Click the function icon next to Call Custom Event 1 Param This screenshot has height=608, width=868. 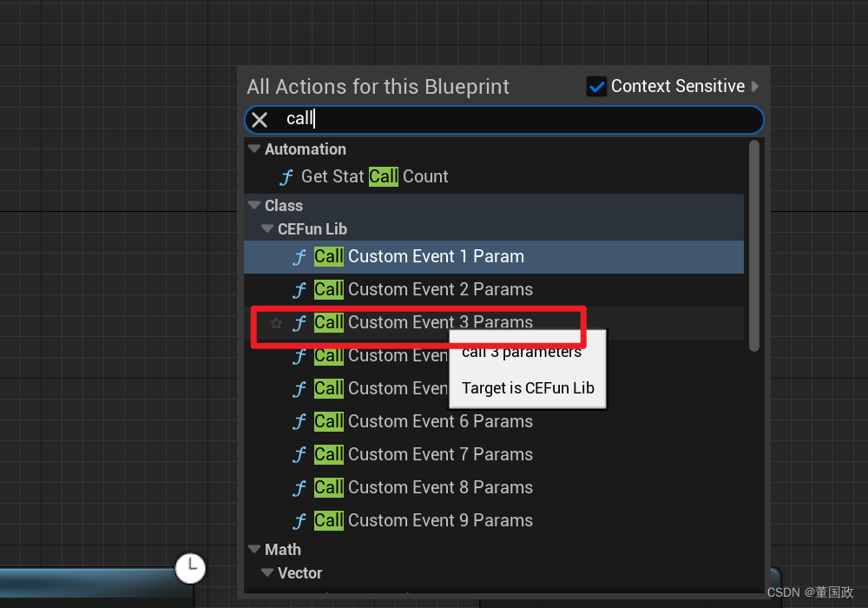click(x=299, y=256)
